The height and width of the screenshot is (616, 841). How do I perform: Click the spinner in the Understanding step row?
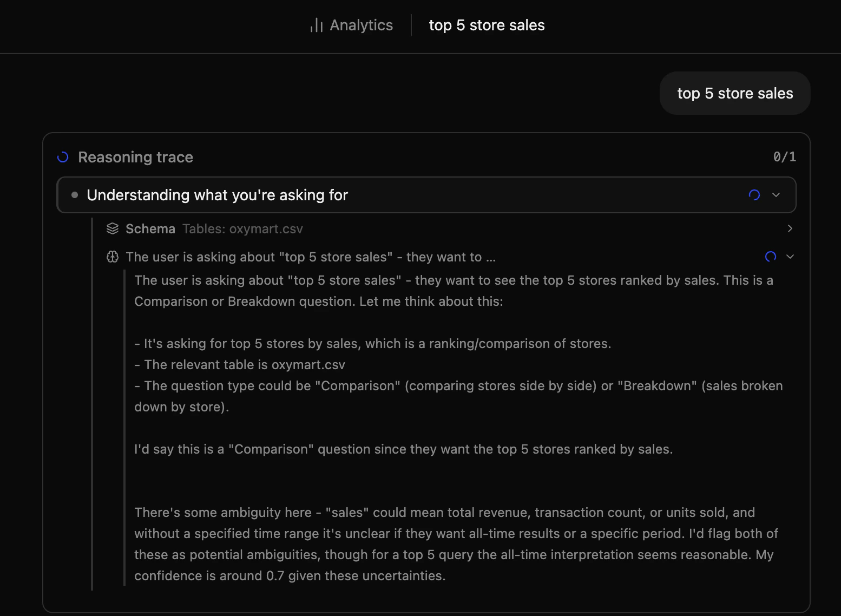[754, 195]
